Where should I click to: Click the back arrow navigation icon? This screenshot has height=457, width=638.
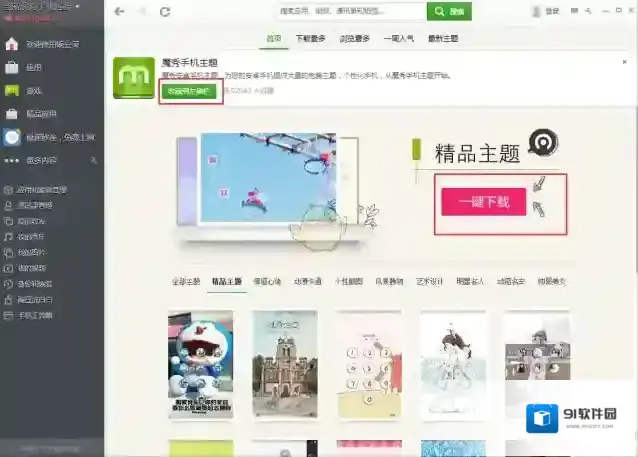click(x=120, y=12)
